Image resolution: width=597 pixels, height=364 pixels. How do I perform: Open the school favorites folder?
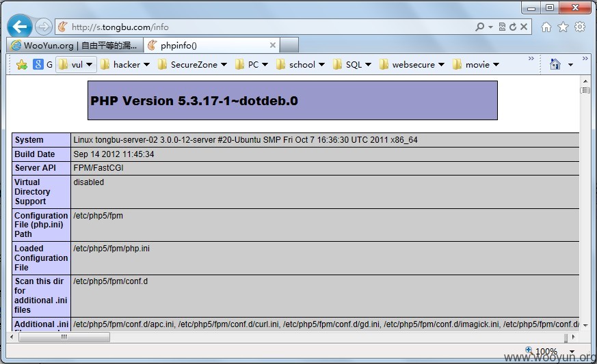pyautogui.click(x=300, y=65)
